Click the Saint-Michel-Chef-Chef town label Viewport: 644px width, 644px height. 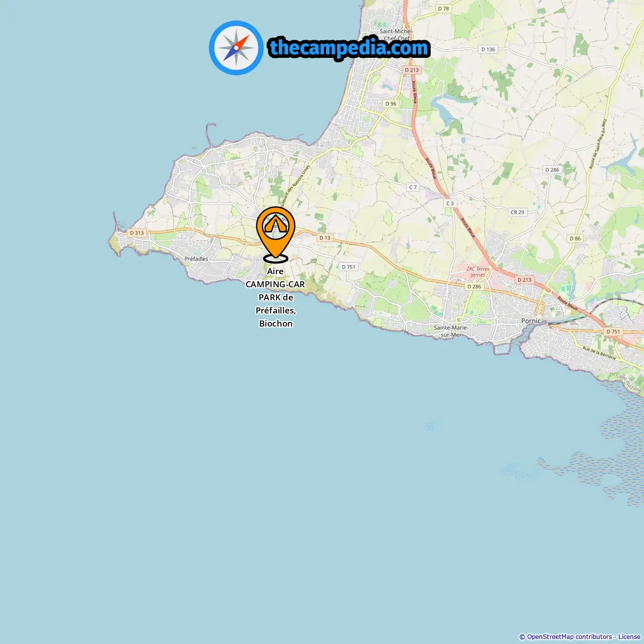point(396,35)
